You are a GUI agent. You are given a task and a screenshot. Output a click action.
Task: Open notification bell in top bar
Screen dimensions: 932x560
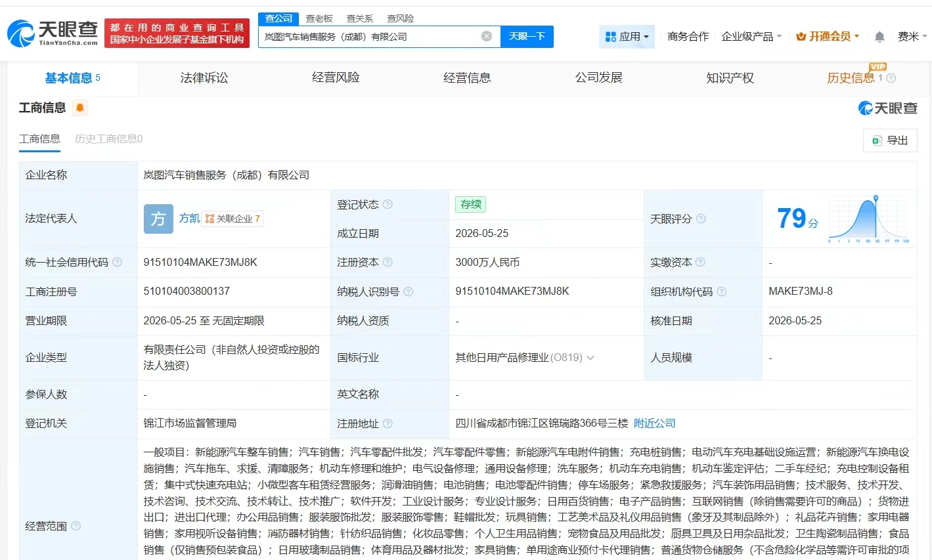pos(879,37)
